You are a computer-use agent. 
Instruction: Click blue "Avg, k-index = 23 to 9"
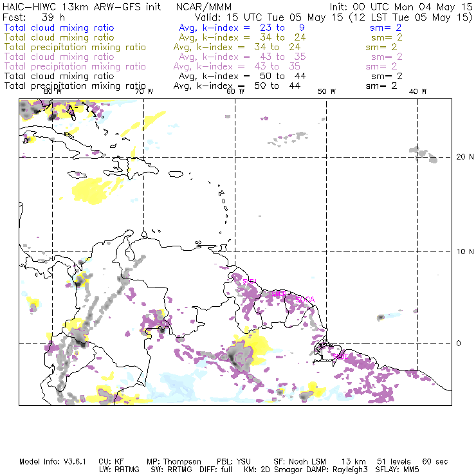click(x=242, y=28)
